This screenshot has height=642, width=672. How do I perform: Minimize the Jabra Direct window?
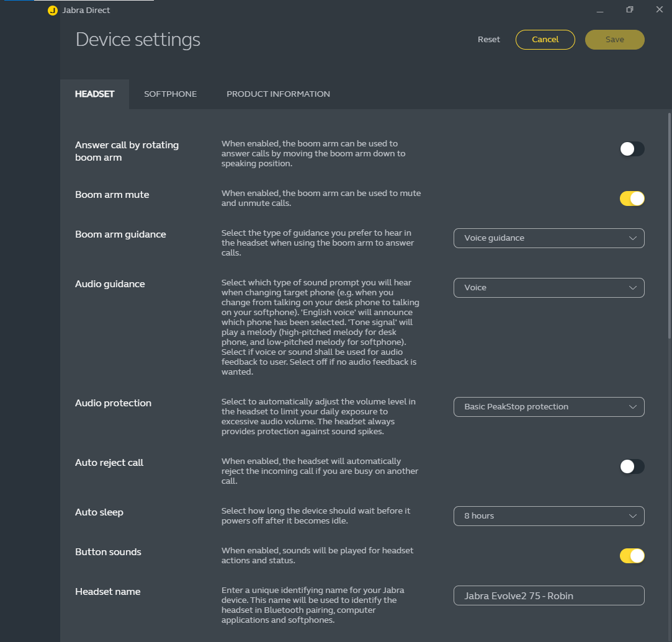(600, 11)
